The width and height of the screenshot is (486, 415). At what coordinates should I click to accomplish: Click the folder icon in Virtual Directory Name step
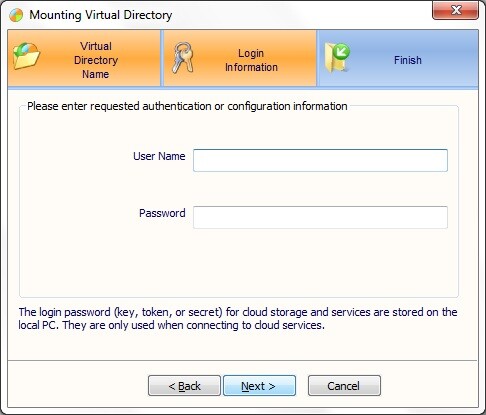tap(26, 56)
